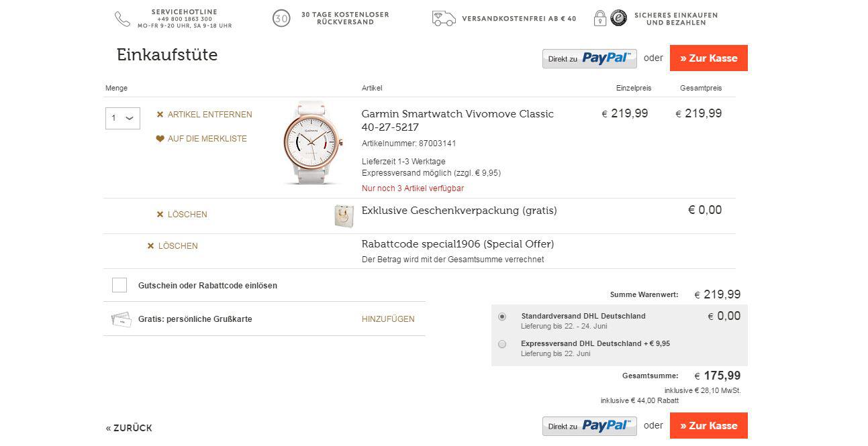This screenshot has height=446, width=868.
Task: Proceed via the bottom Zur Kasse button
Action: (x=709, y=426)
